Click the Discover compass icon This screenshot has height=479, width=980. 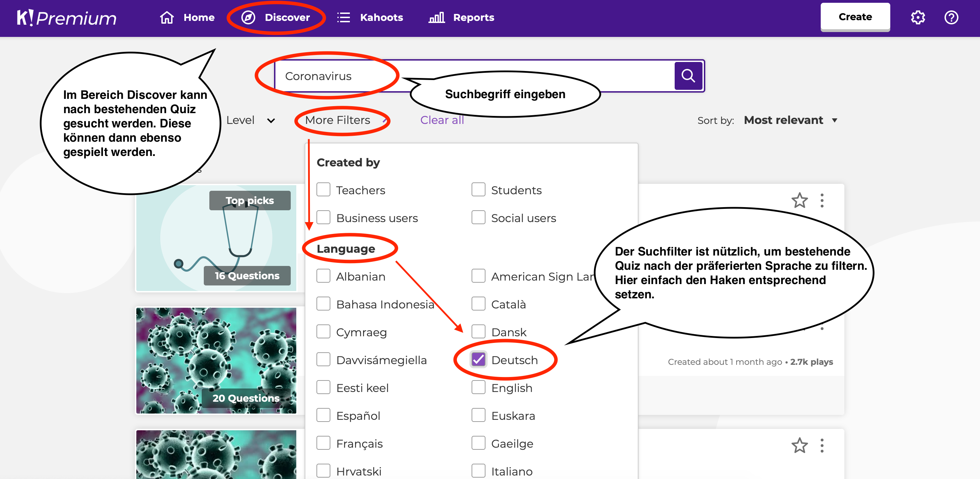tap(248, 17)
